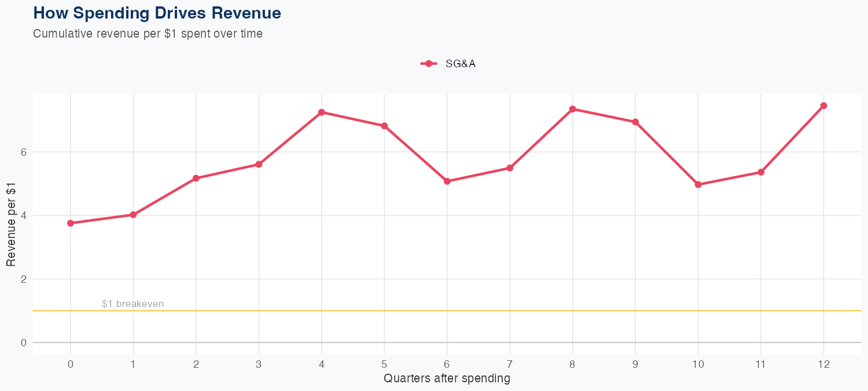Image resolution: width=868 pixels, height=391 pixels.
Task: Click the data point at quarter 11
Action: (761, 172)
